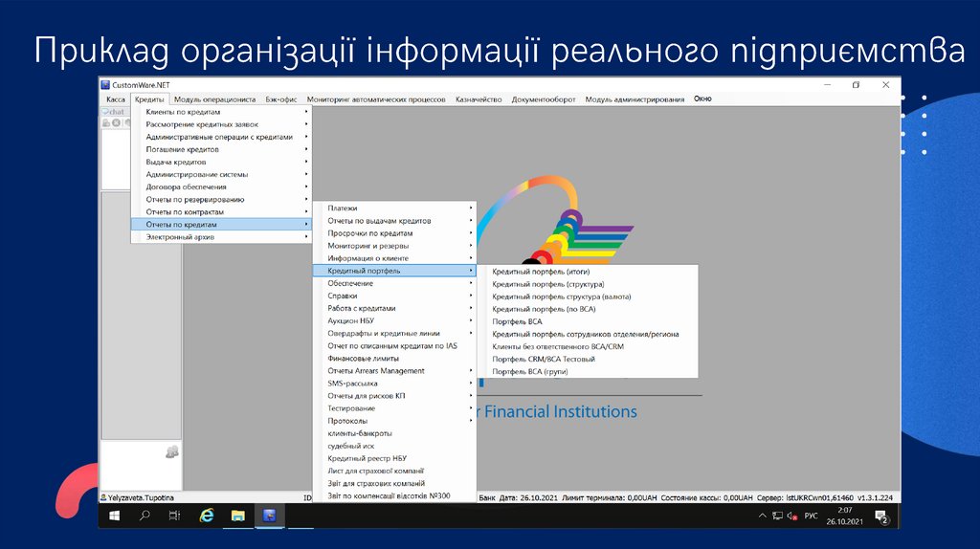
Task: Expand Административные операции с кредитами submenu
Action: click(221, 137)
